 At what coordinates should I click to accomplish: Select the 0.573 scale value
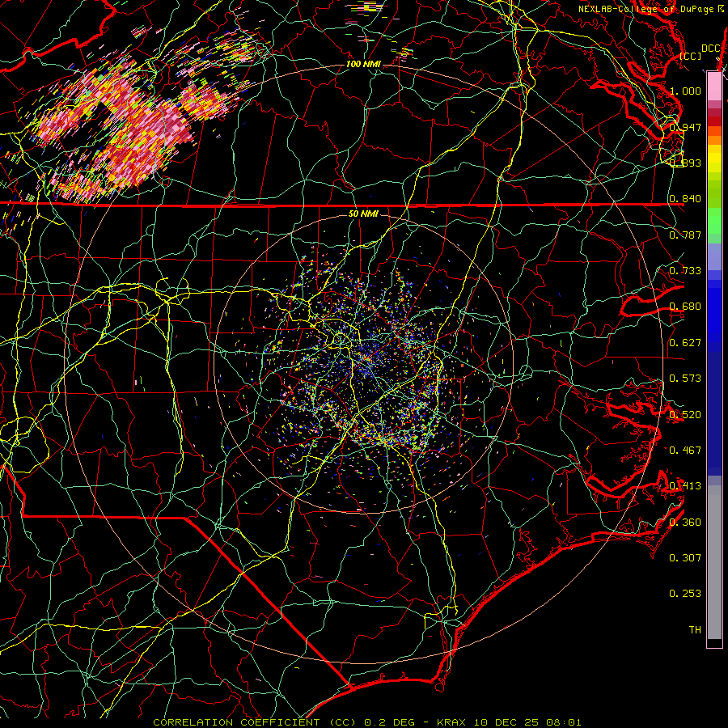(685, 379)
